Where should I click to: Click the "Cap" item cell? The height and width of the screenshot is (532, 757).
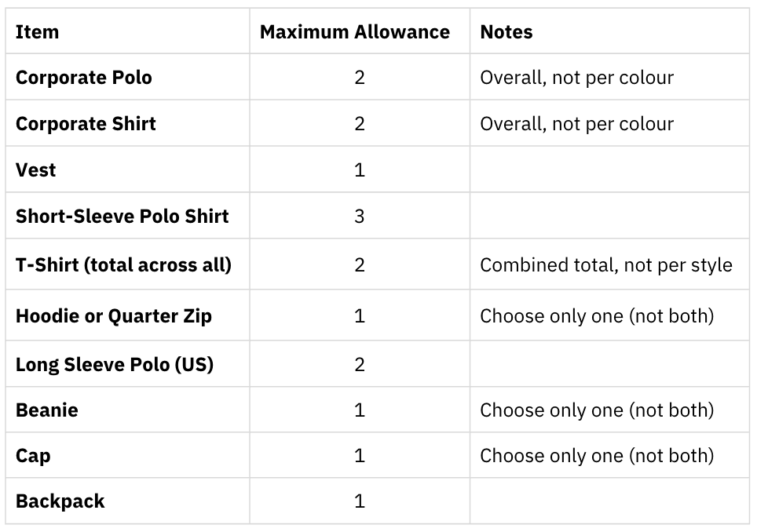pyautogui.click(x=33, y=455)
